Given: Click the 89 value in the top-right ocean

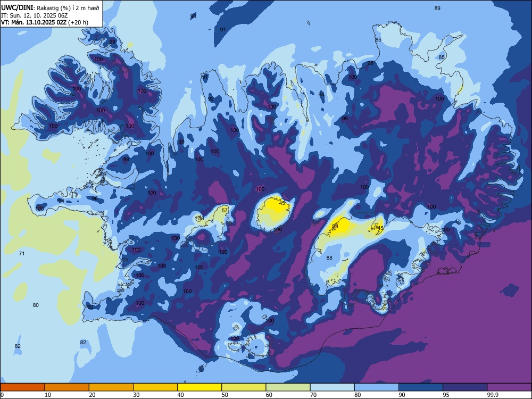Looking at the screenshot, I should pos(437,8).
